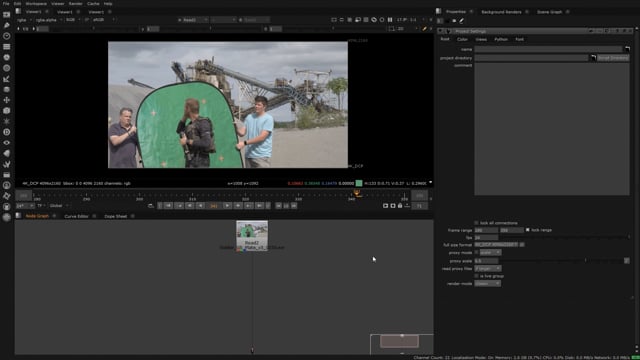Uncheck the lock range checkbox
640x360 pixels.
pos(528,230)
